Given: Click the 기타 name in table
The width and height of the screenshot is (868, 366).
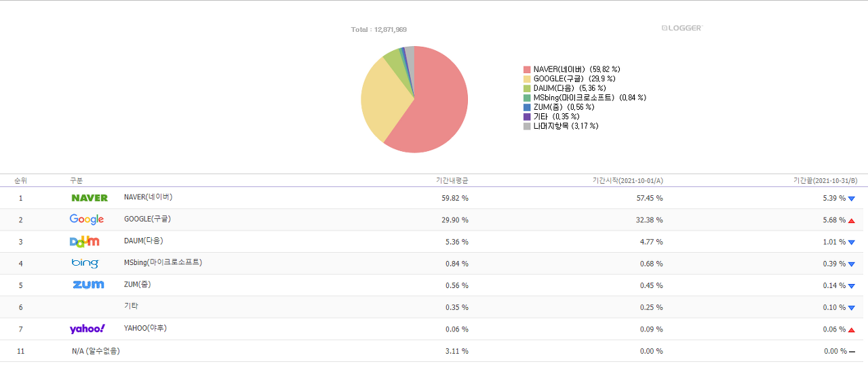Looking at the screenshot, I should pos(131,306).
